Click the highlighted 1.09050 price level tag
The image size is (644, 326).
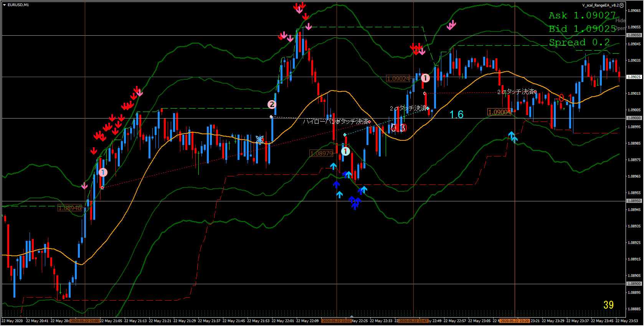[634, 35]
